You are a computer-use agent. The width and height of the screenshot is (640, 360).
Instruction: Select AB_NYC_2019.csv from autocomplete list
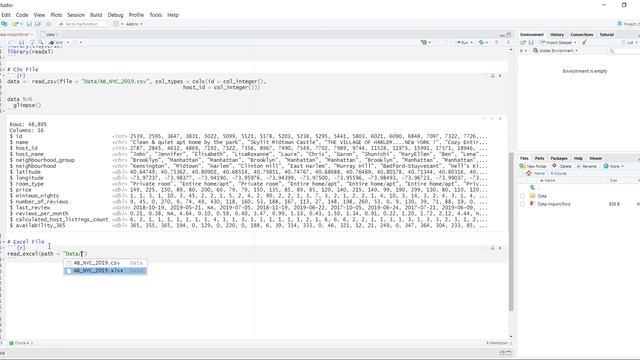click(x=105, y=263)
